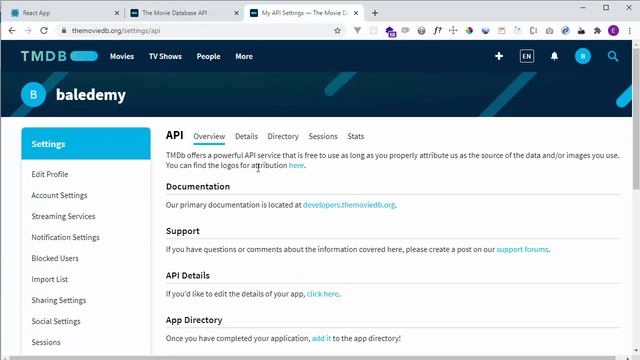
Task: Click the site lock icon
Action: tap(64, 31)
